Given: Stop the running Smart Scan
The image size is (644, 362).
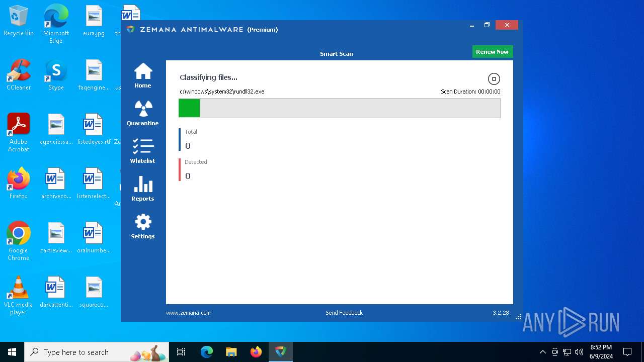Looking at the screenshot, I should [494, 79].
